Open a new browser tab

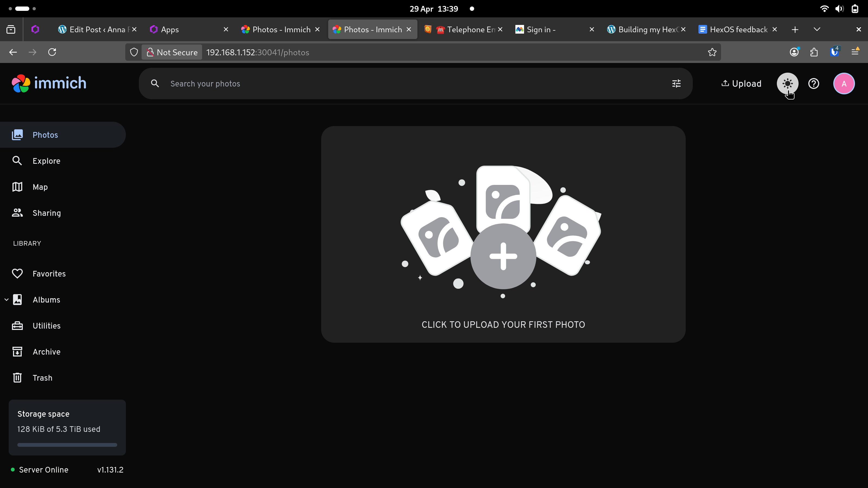click(795, 30)
